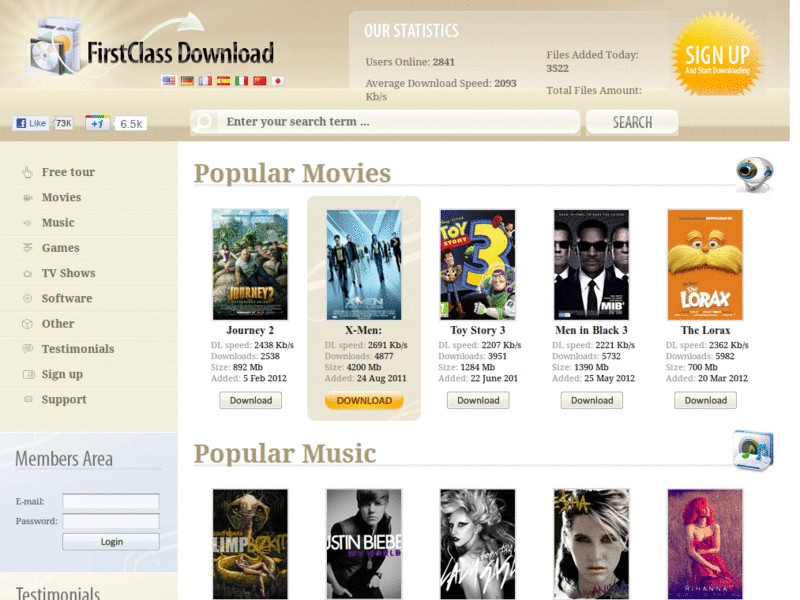Viewport: 800px width, 600px height.
Task: Click the disc icon next to Software
Action: pos(28,298)
